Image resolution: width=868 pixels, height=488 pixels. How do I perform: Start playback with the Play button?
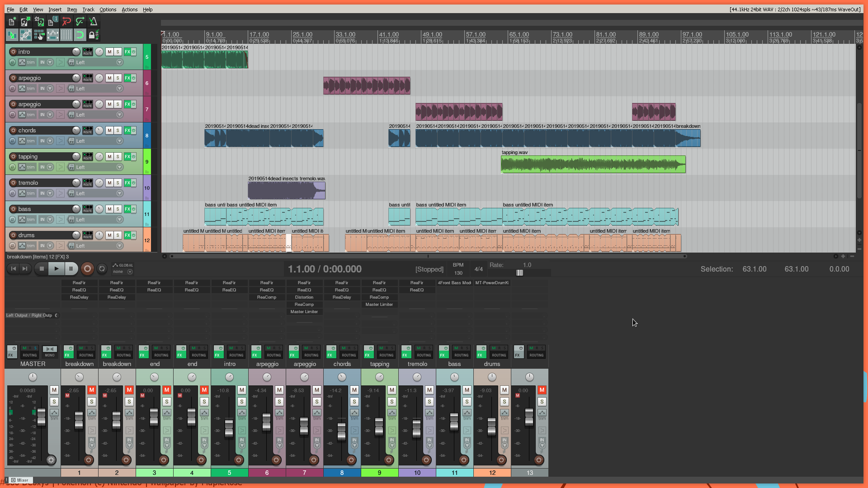click(x=56, y=268)
